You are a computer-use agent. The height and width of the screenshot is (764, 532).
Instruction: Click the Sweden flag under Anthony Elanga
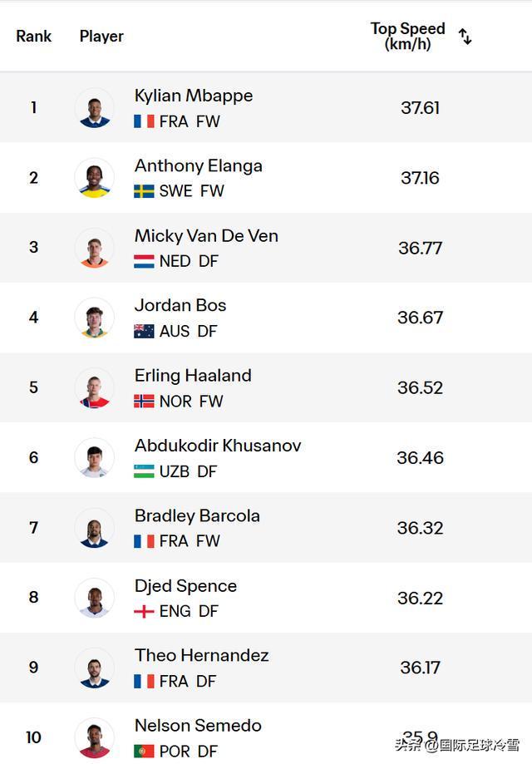point(144,191)
